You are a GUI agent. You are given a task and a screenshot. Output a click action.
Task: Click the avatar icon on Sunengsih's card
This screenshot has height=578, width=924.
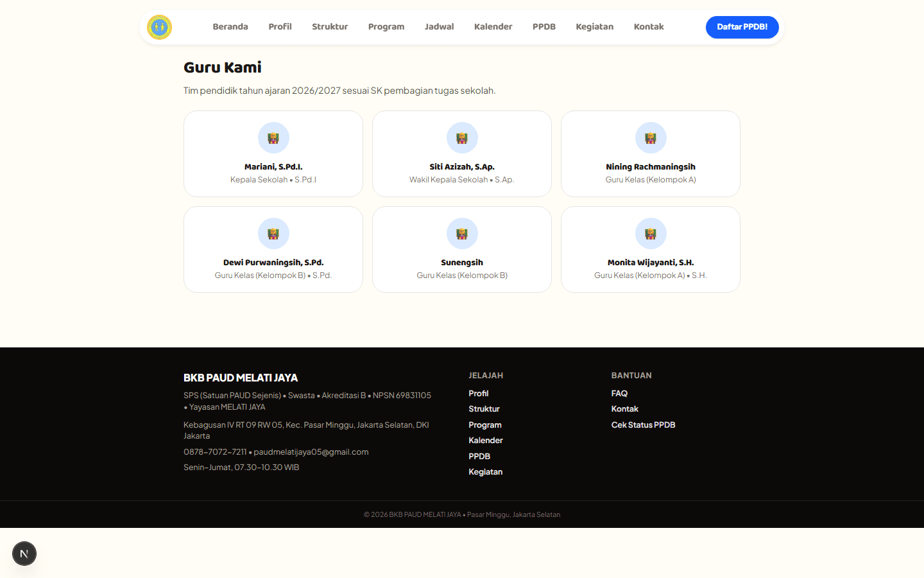[462, 234]
